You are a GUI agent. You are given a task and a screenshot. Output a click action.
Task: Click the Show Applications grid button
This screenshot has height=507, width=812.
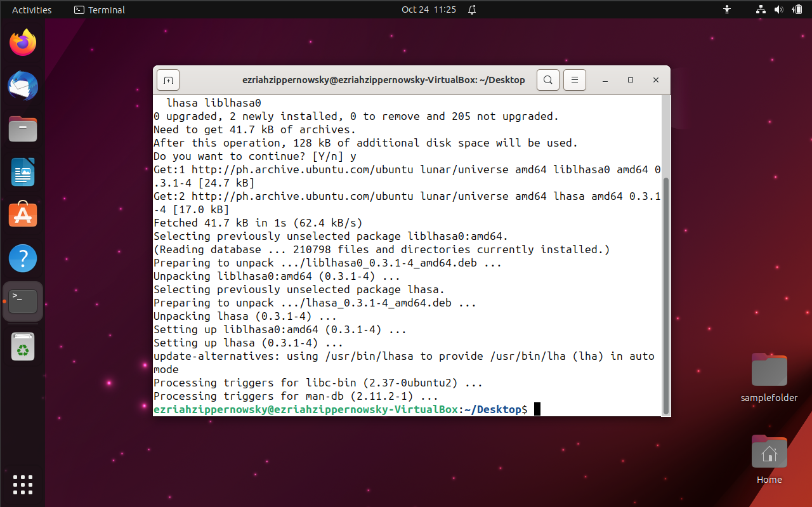click(x=23, y=485)
